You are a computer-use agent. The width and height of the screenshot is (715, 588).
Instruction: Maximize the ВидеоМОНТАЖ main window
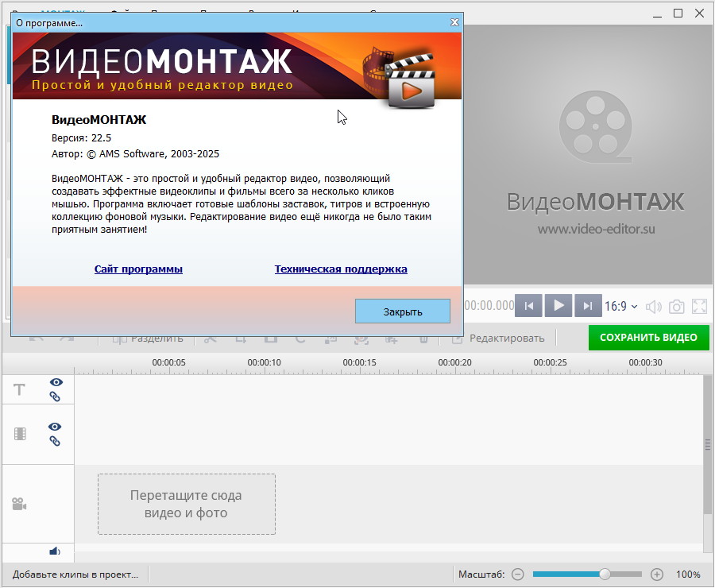point(678,14)
